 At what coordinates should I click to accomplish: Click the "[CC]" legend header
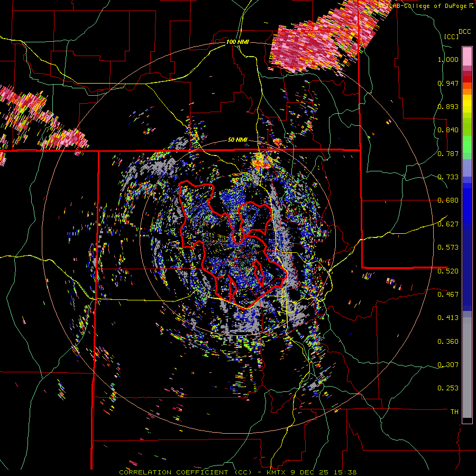pyautogui.click(x=452, y=36)
